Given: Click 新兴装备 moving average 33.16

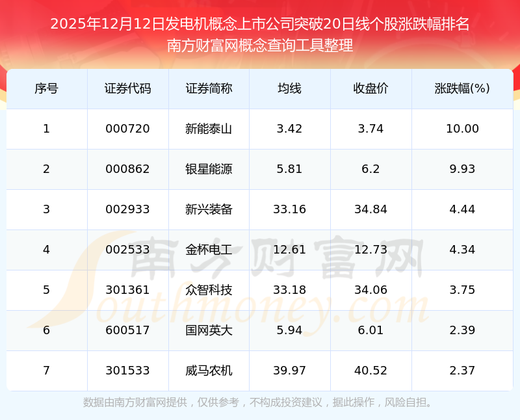Looking at the screenshot, I should tap(289, 209).
